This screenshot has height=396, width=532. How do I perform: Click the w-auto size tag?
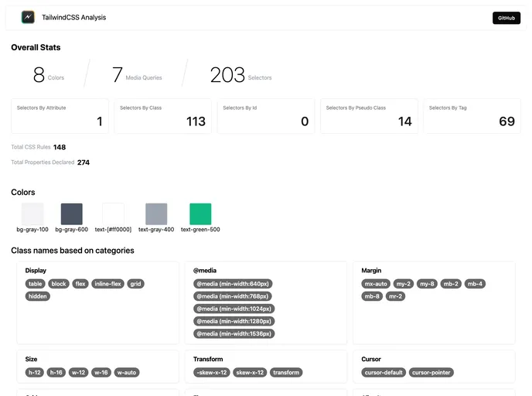(x=127, y=372)
